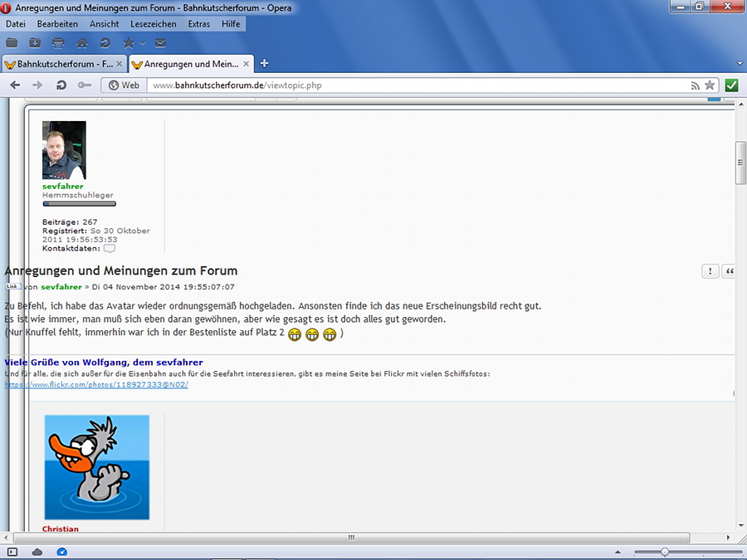Image resolution: width=747 pixels, height=560 pixels.
Task: Open the Flickr photos link in signature
Action: pyautogui.click(x=96, y=385)
